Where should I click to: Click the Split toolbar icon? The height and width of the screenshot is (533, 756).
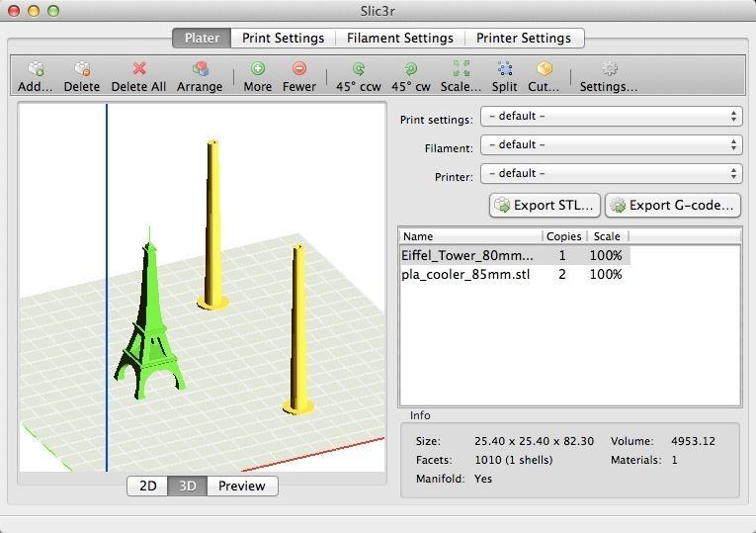504,69
